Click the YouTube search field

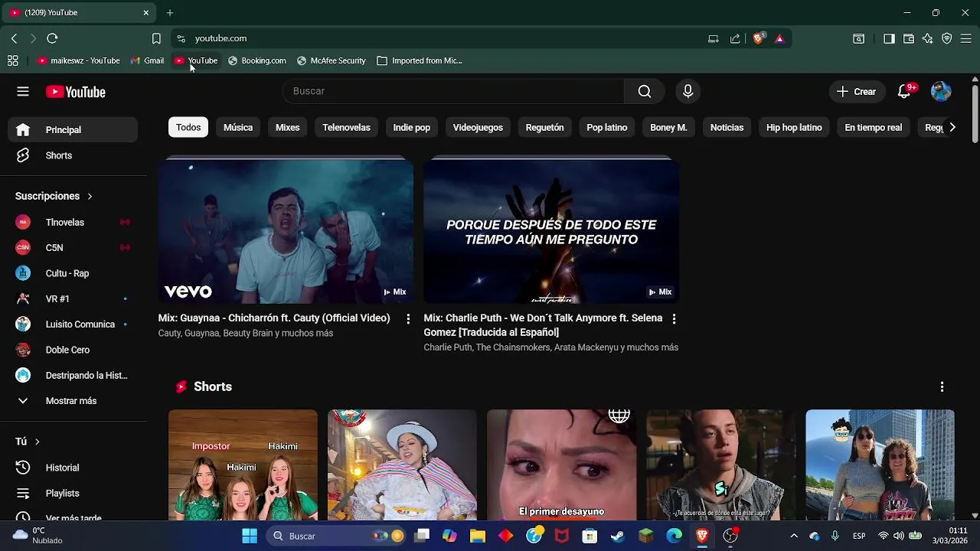click(453, 92)
